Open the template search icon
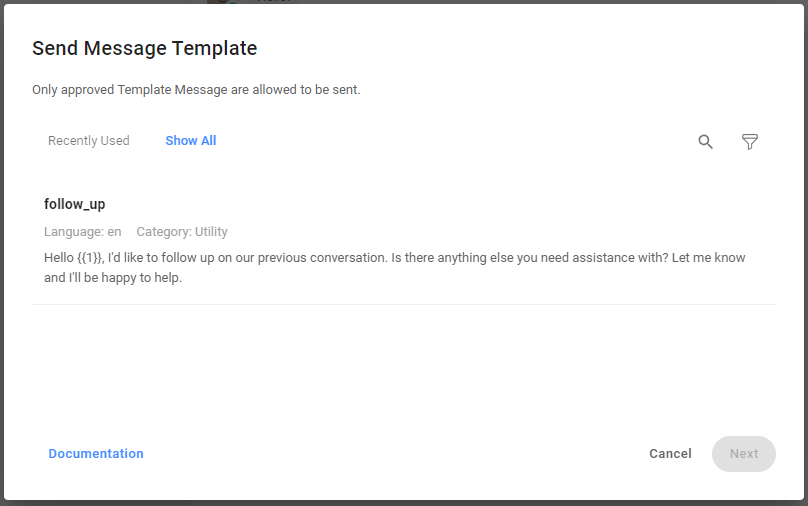The image size is (808, 506). (x=705, y=142)
